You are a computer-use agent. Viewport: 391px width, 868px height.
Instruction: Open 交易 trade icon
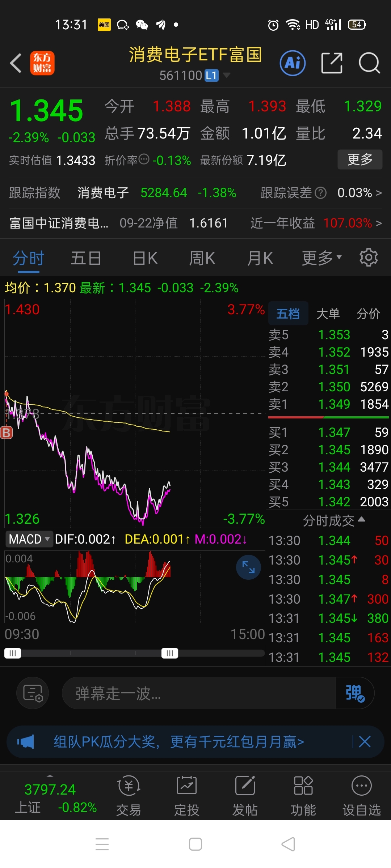pos(129,796)
